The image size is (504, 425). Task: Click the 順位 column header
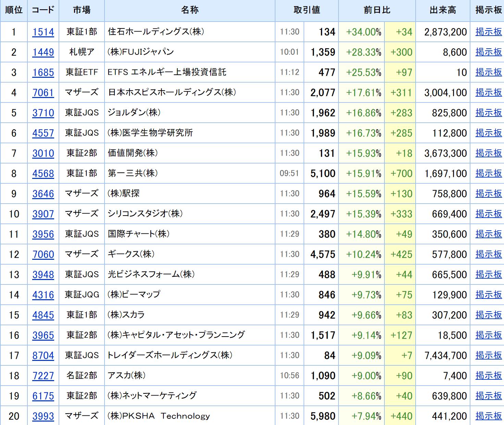[14, 10]
